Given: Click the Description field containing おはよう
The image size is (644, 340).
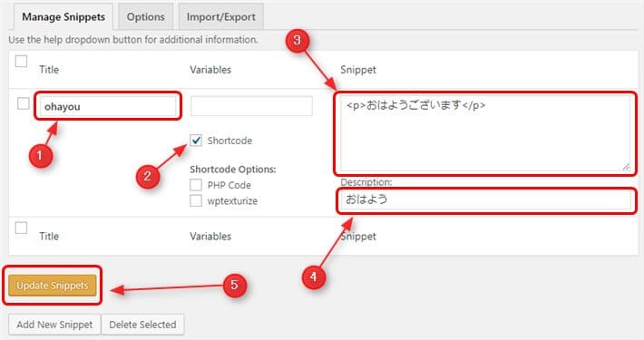Looking at the screenshot, I should click(x=485, y=200).
